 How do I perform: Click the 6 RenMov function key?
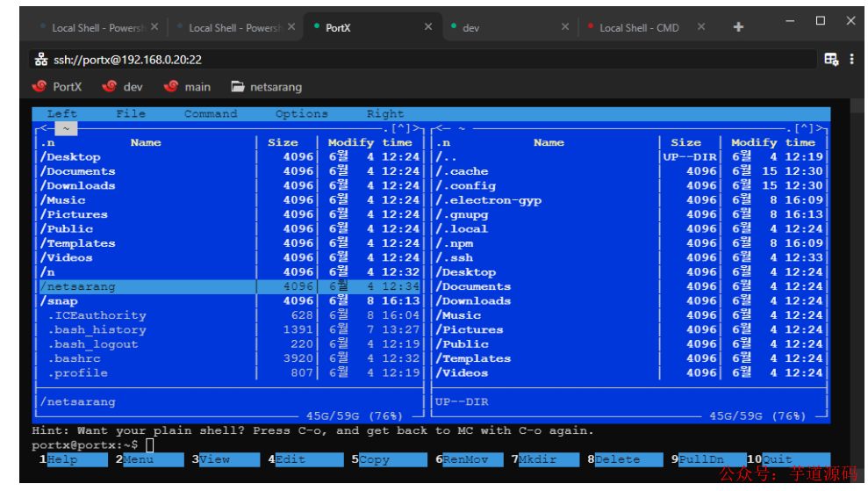[470, 459]
